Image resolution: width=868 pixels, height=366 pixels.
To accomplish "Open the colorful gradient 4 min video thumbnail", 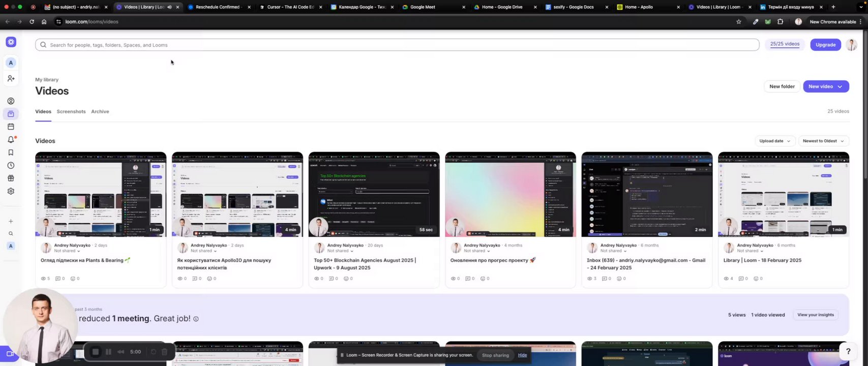I will [x=511, y=194].
